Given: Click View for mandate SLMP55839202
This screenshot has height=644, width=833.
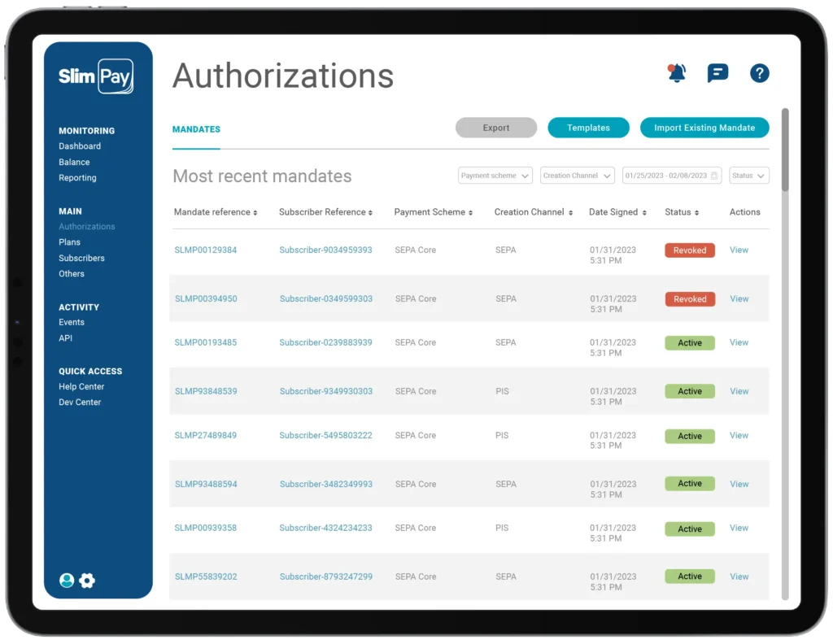Looking at the screenshot, I should [739, 577].
